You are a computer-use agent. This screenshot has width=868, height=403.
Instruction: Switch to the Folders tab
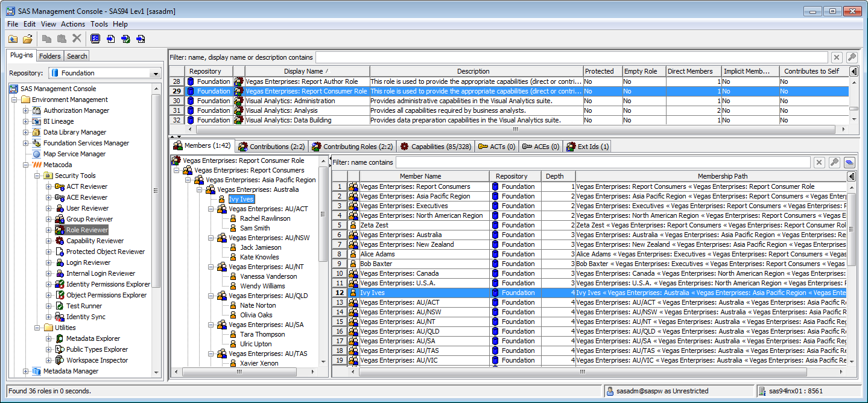(x=50, y=56)
